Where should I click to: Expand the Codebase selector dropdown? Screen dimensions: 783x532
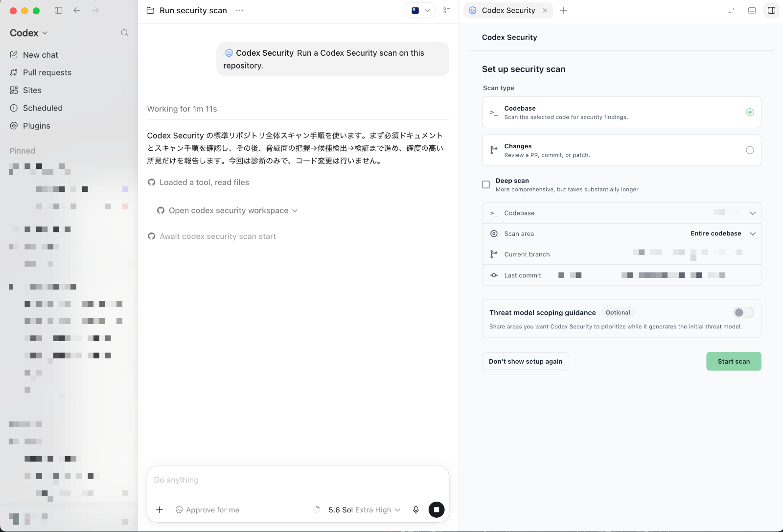point(622,213)
